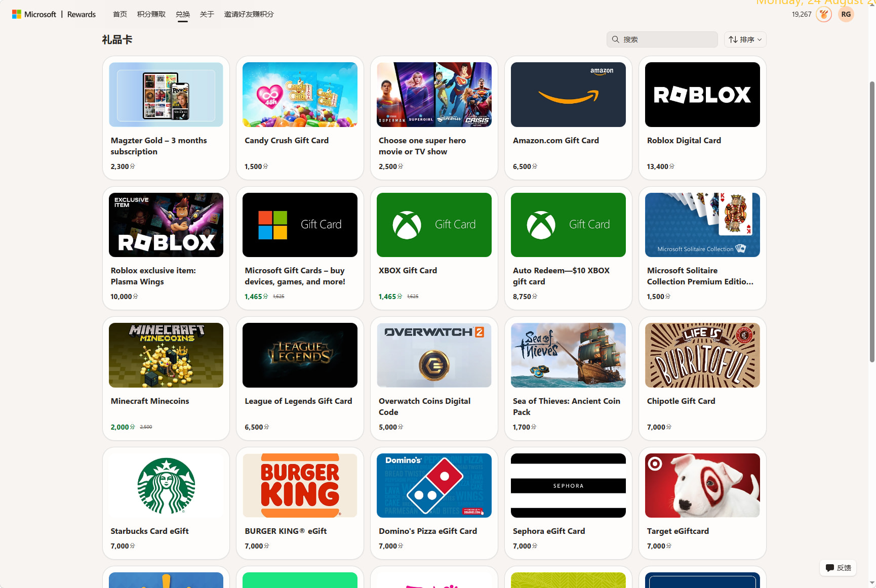Open the Minecraft Minecoins image
Viewport: 876px width, 588px height.
pyautogui.click(x=166, y=355)
